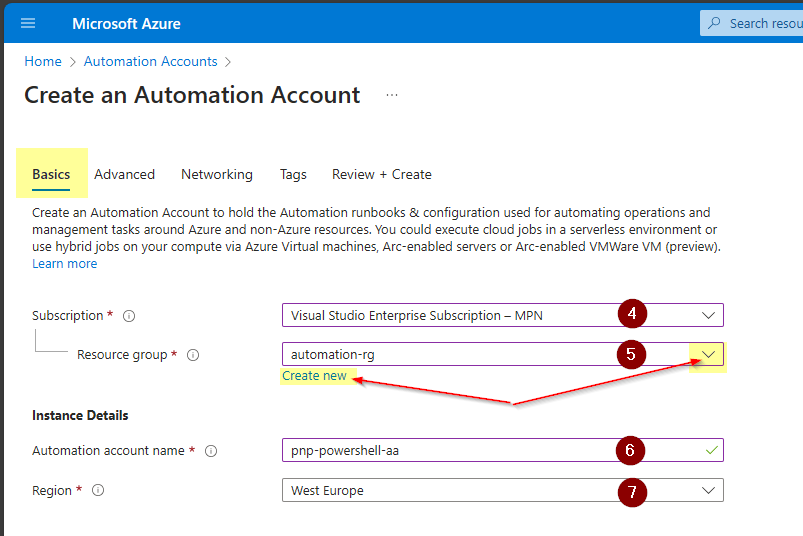
Task: Click the Instance Details heading
Action: (x=80, y=415)
